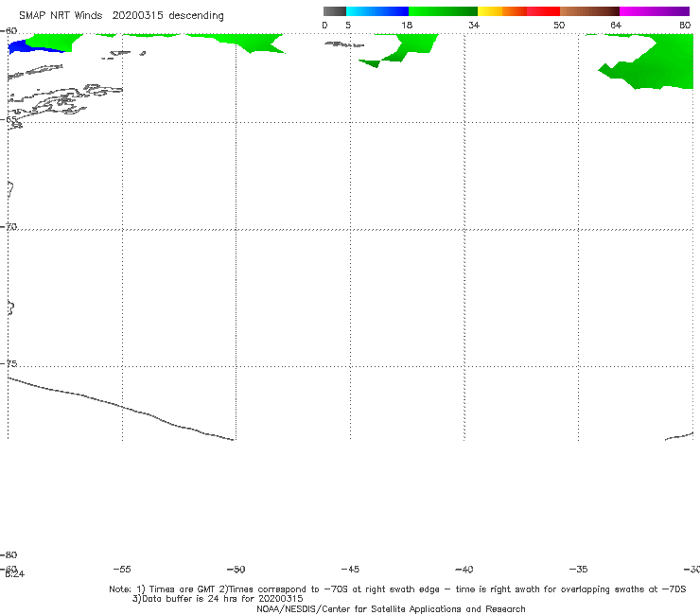Click the '20200315' date in the title
The height and width of the screenshot is (615, 700).
(137, 16)
